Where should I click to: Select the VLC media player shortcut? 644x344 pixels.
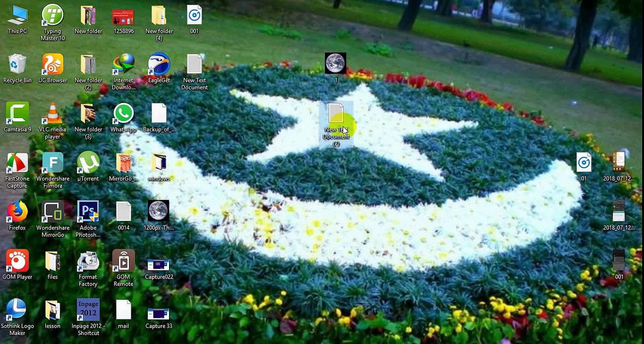(x=53, y=121)
